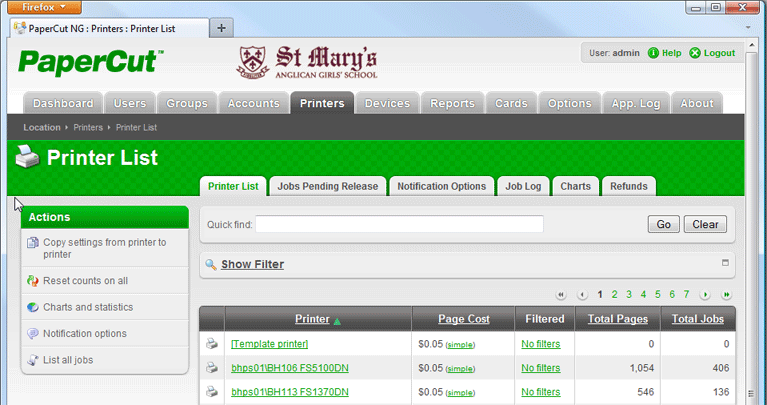767x405 pixels.
Task: Click the Show Filter link
Action: click(x=252, y=264)
